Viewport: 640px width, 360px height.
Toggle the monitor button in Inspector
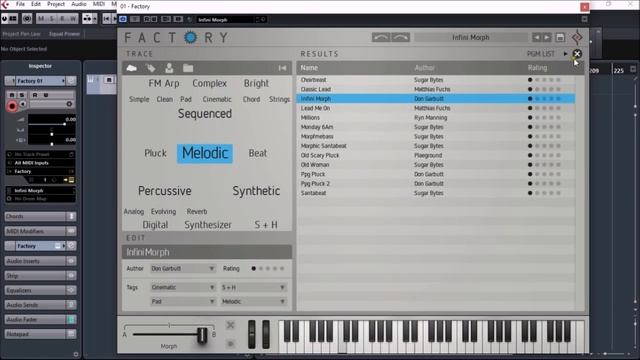23,104
